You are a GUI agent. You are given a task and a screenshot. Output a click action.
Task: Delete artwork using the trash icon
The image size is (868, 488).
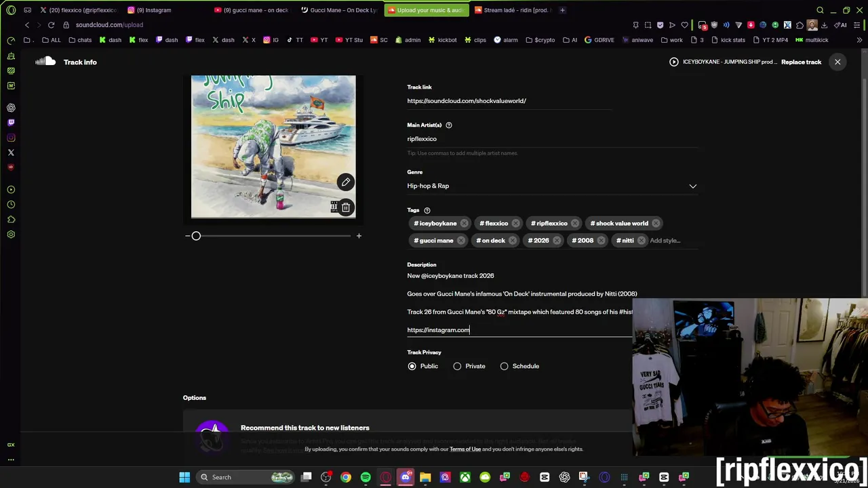point(346,207)
